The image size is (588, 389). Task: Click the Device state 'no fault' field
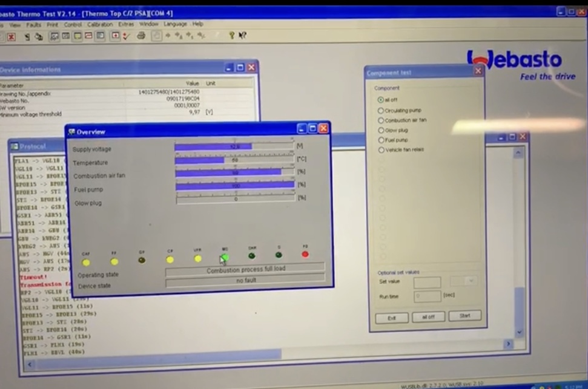point(245,280)
